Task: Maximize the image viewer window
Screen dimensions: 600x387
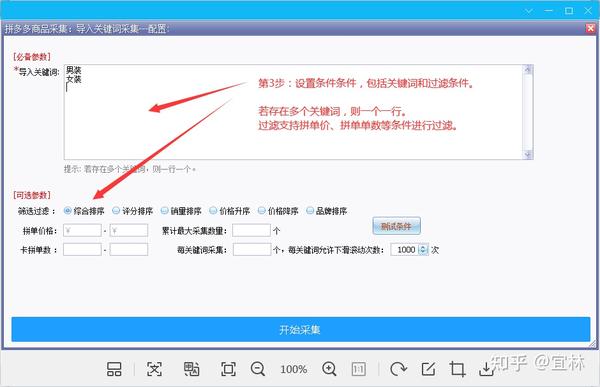Action: pyautogui.click(x=569, y=11)
